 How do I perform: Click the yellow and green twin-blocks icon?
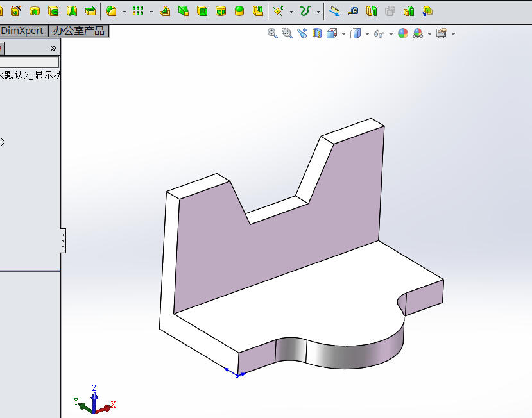tap(372, 11)
